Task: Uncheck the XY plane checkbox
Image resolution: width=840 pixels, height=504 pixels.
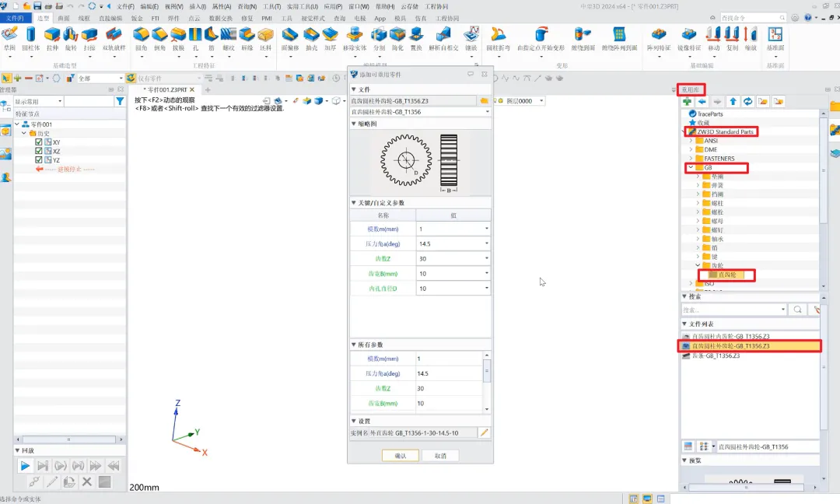Action: pos(39,142)
